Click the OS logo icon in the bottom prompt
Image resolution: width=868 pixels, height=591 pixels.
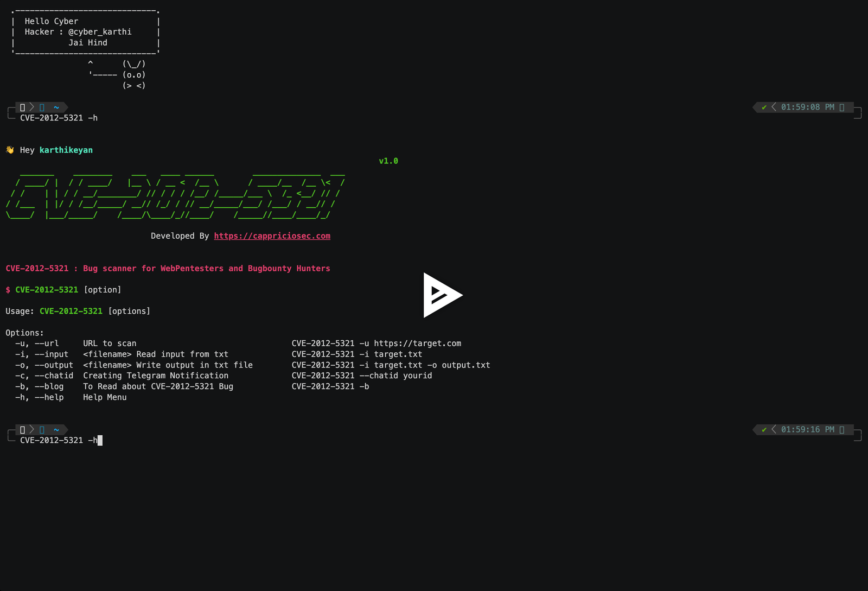pyautogui.click(x=22, y=429)
